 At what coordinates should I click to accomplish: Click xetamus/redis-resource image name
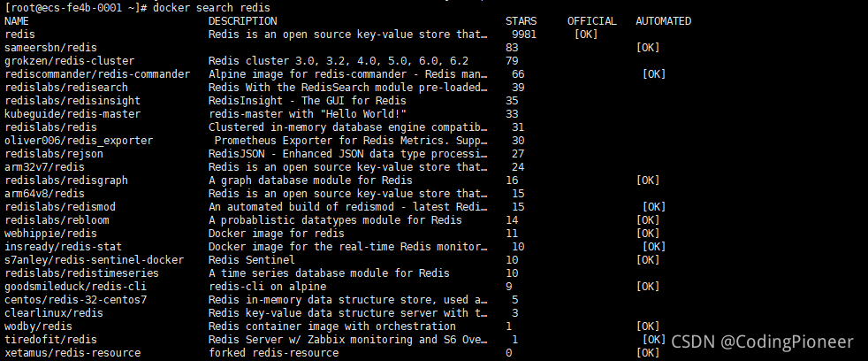point(72,353)
